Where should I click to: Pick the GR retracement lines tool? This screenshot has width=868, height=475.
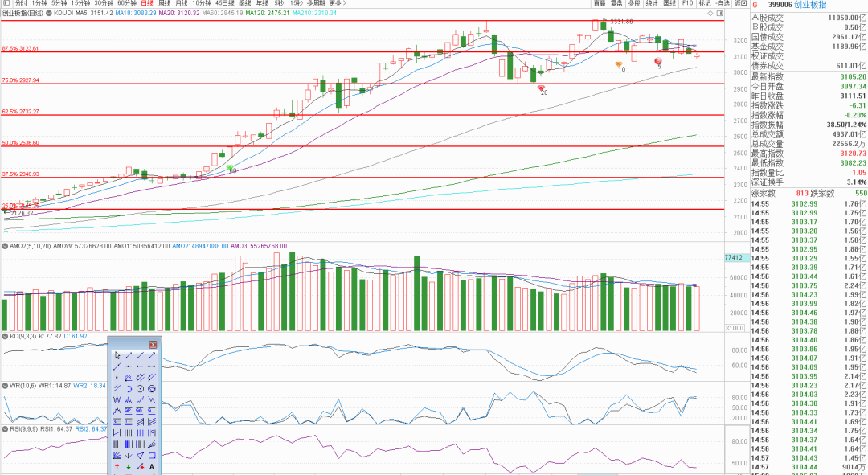pyautogui.click(x=140, y=410)
